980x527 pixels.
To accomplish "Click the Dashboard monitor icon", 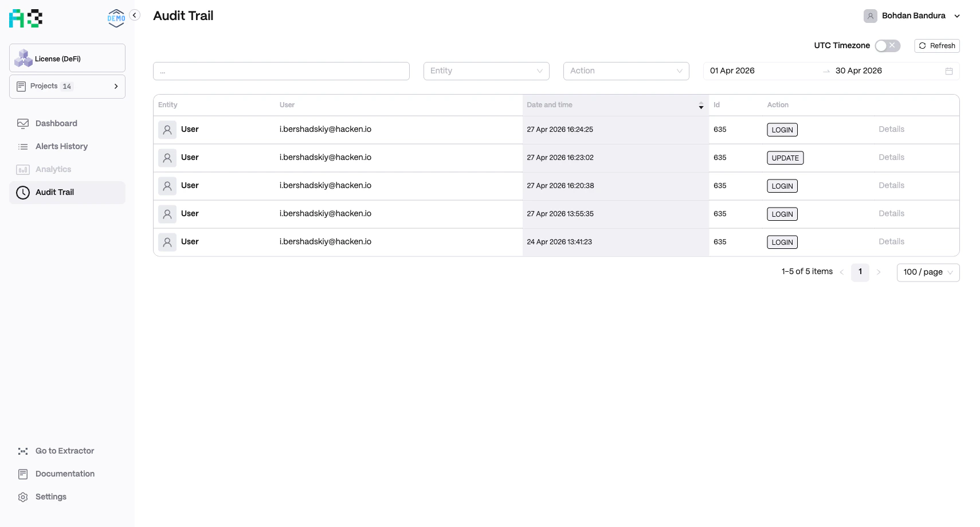I will (x=23, y=123).
